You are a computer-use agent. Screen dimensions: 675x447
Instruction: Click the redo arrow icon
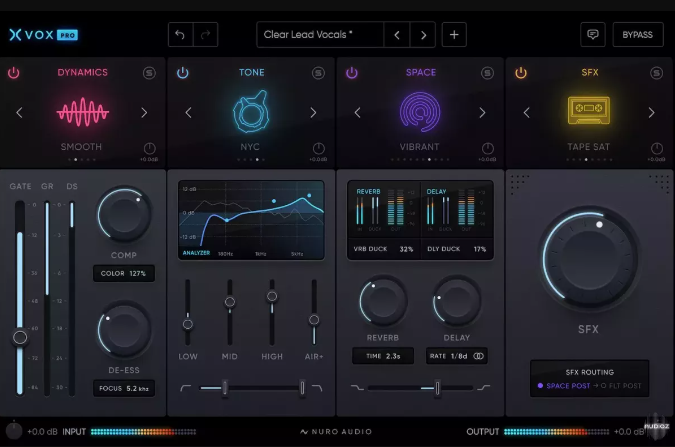205,35
